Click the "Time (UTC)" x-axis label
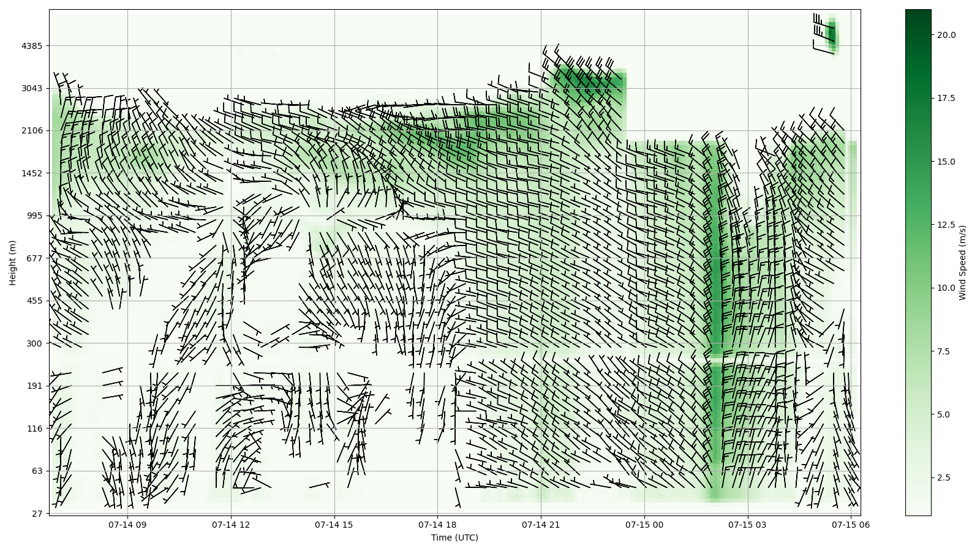The width and height of the screenshot is (980, 551). coord(454,538)
